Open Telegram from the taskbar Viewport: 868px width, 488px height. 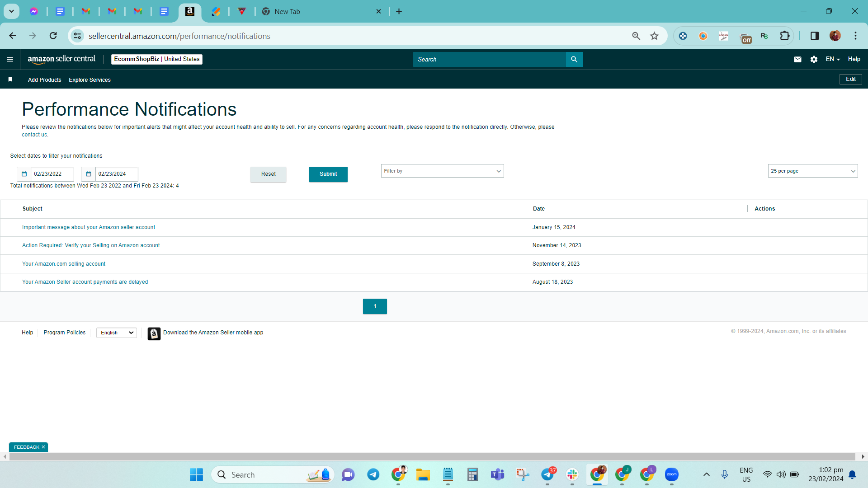[373, 474]
